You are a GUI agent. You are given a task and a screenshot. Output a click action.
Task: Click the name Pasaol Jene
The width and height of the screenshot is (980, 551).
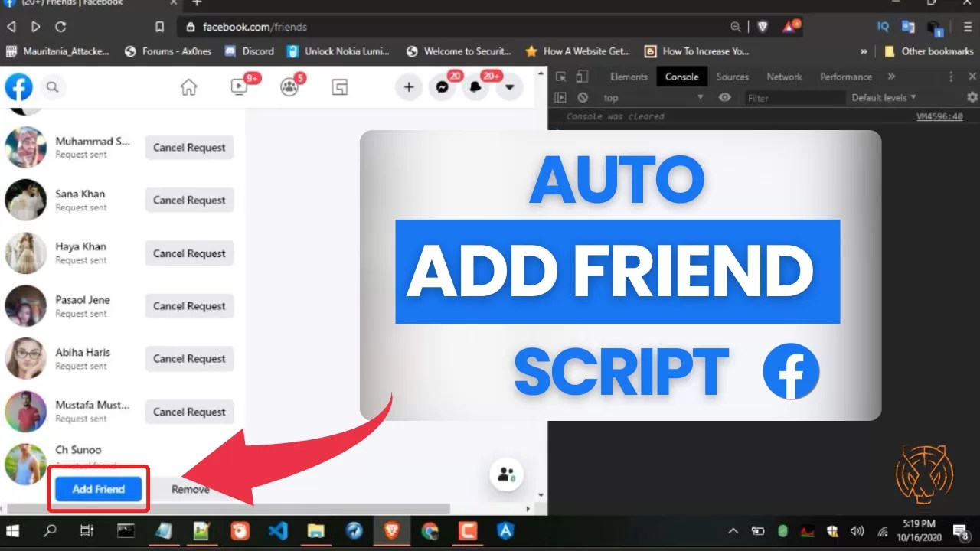pyautogui.click(x=83, y=300)
